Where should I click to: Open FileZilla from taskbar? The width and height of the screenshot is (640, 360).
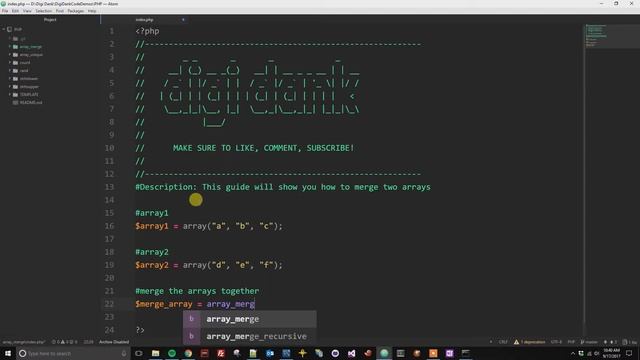[221, 353]
